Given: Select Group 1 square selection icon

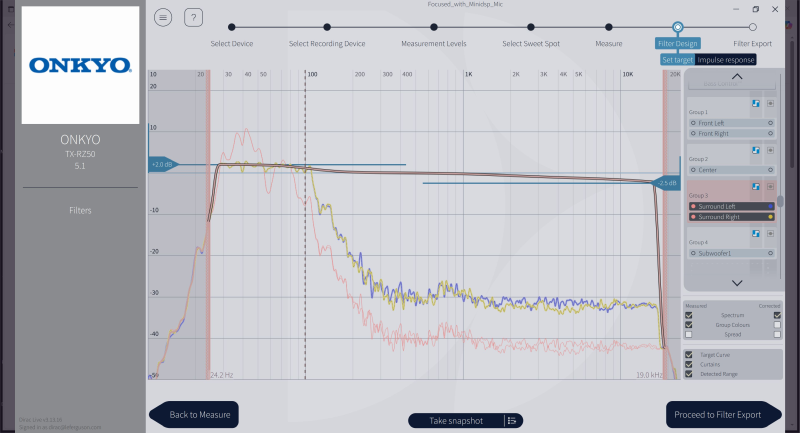Looking at the screenshot, I should (x=770, y=102).
